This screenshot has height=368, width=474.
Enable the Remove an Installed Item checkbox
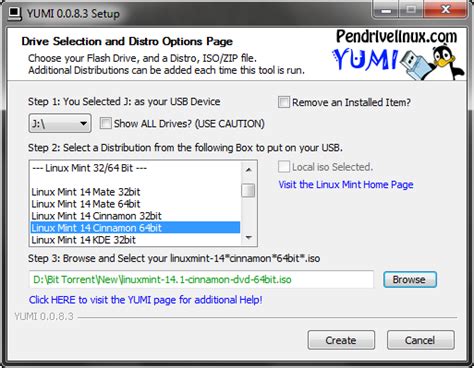284,102
